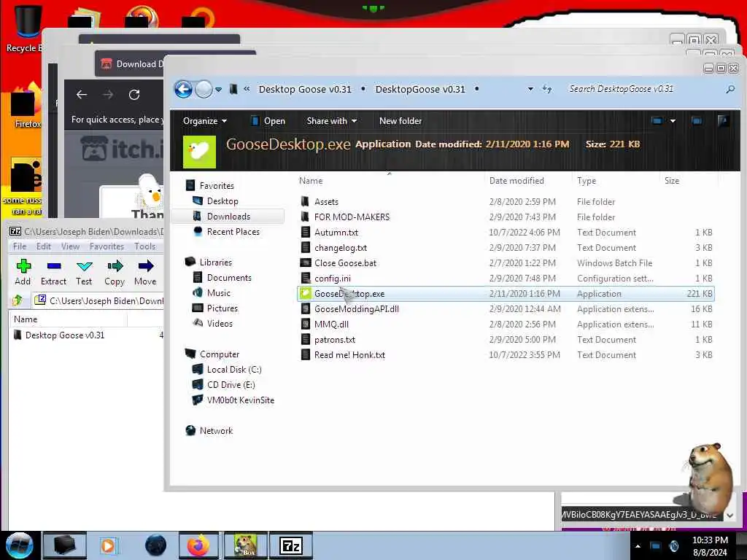Select GooseDesktop.exe application

click(506, 294)
